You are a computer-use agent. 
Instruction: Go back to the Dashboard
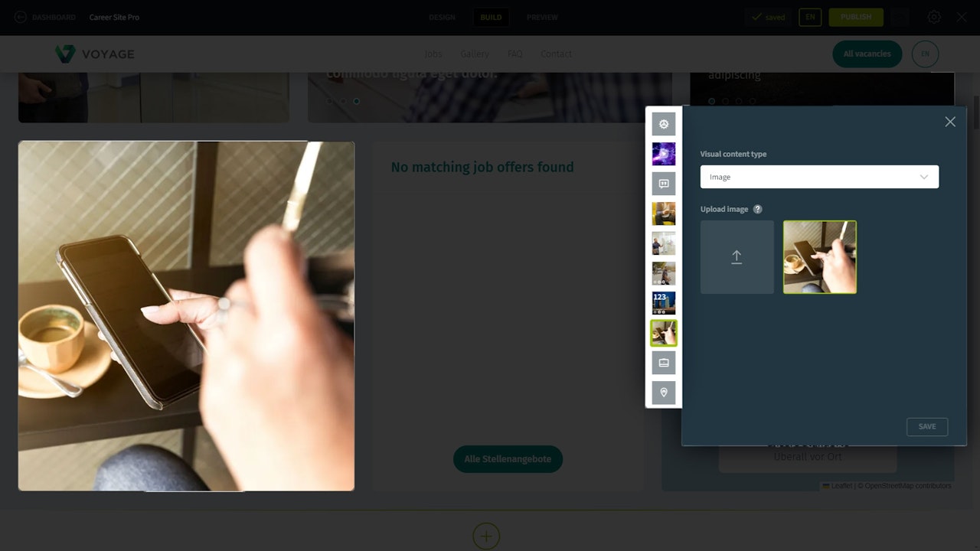coord(45,17)
